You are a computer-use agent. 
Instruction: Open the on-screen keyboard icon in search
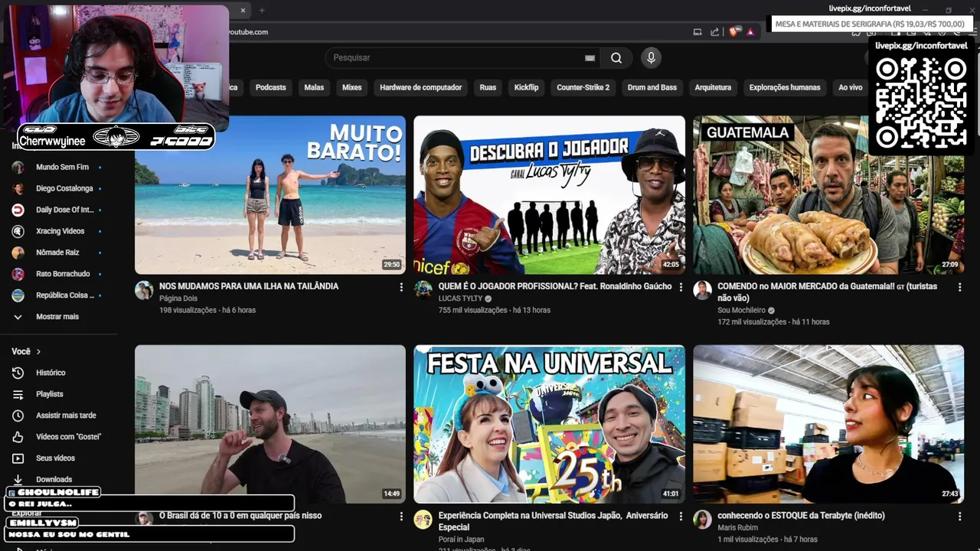point(590,57)
